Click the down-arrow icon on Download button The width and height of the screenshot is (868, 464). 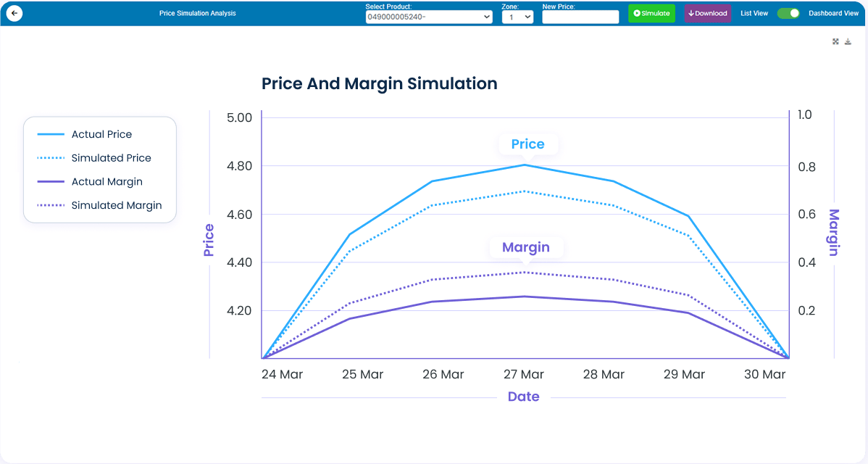(x=690, y=13)
